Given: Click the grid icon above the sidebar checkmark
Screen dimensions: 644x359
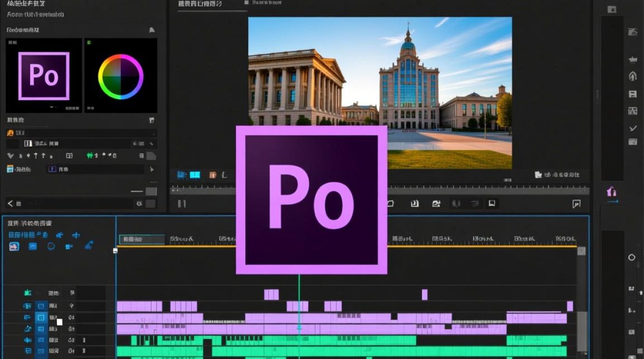Looking at the screenshot, I should (x=632, y=111).
